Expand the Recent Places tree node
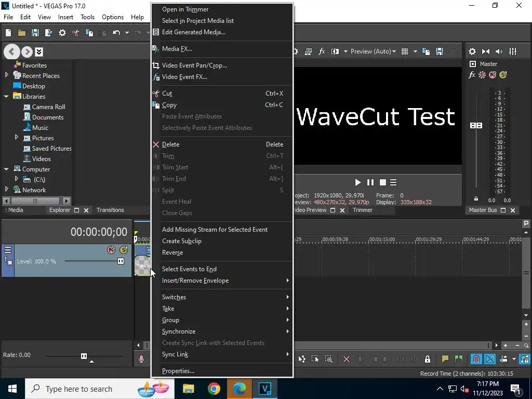 (x=6, y=75)
